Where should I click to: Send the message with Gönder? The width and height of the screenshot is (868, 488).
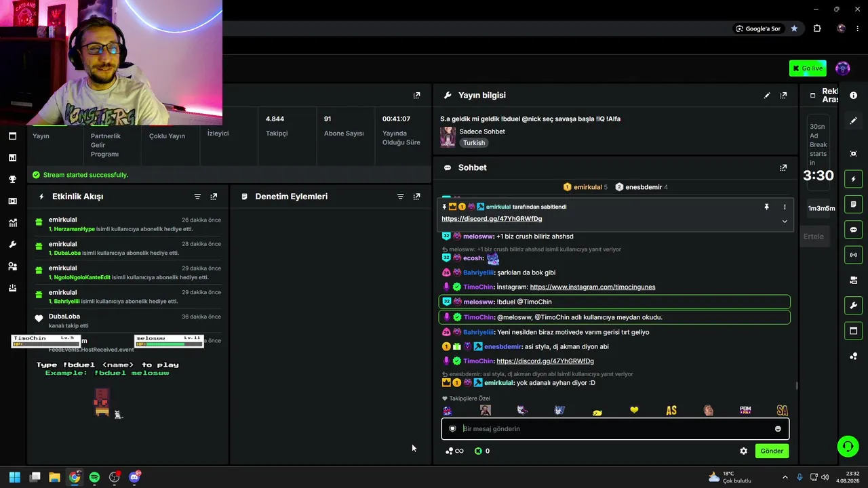pos(772,451)
